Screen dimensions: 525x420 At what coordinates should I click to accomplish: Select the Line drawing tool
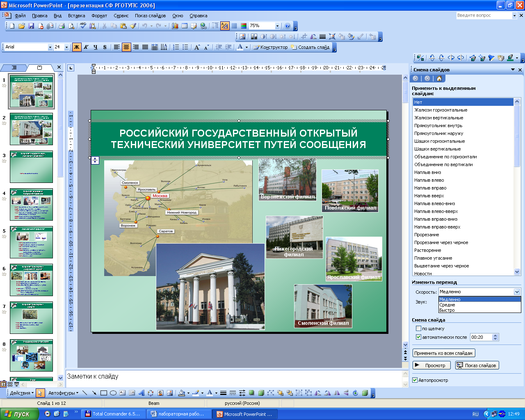tap(85, 393)
